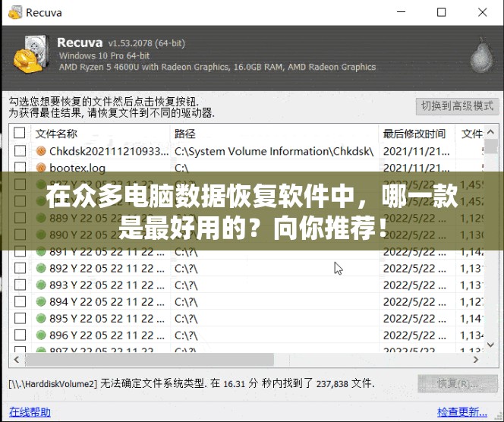Viewport: 504px width, 422px height.
Task: Click path C:\System Volume Information\Chkdsk\
Action: (x=274, y=151)
